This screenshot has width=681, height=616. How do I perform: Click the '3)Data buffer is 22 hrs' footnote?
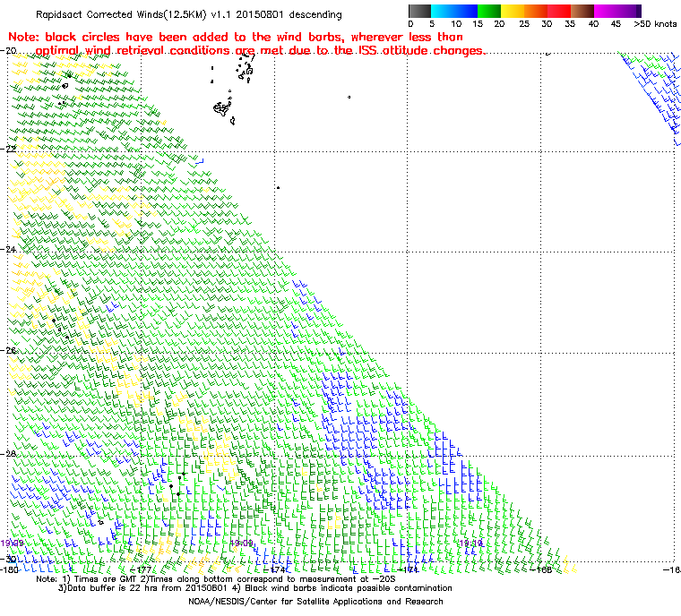255,588
